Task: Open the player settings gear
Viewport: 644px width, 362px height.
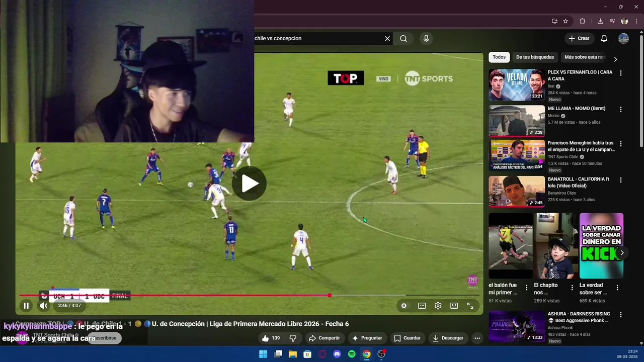Action: pos(438,306)
